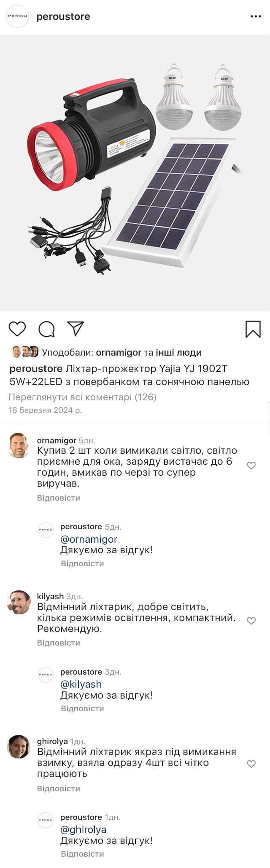Open the @kilyash mention link

click(x=81, y=684)
